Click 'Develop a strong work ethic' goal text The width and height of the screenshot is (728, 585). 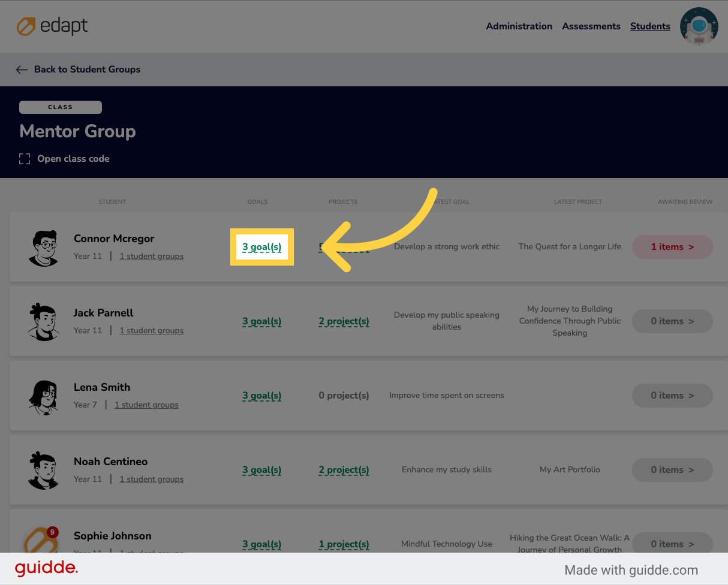pos(447,247)
